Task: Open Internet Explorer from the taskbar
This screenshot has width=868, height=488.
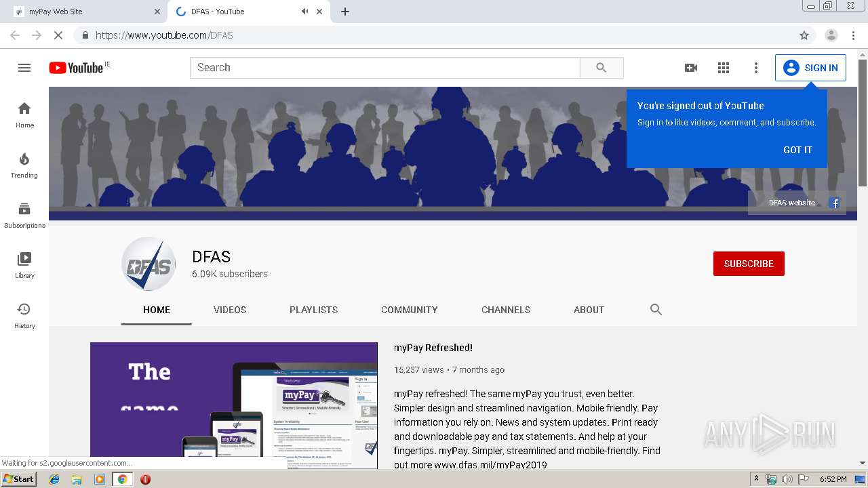Action: 55,479
